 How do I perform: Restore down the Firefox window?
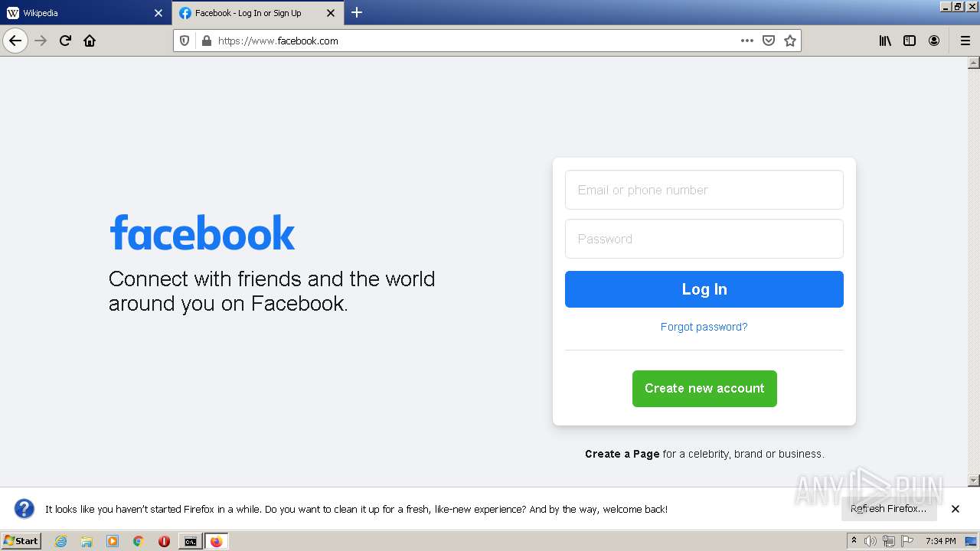coord(958,6)
